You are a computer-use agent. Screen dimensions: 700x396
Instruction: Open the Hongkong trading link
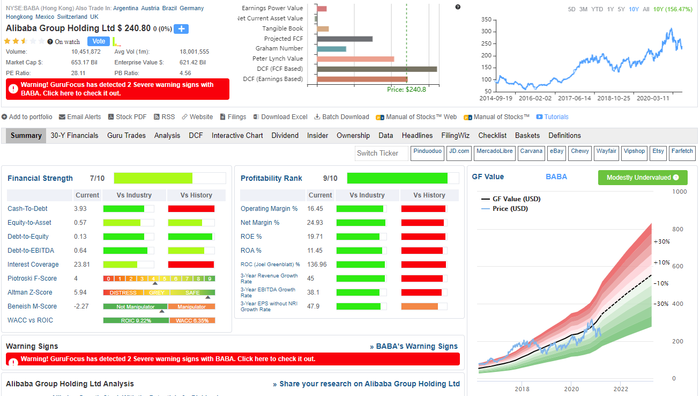(x=19, y=17)
